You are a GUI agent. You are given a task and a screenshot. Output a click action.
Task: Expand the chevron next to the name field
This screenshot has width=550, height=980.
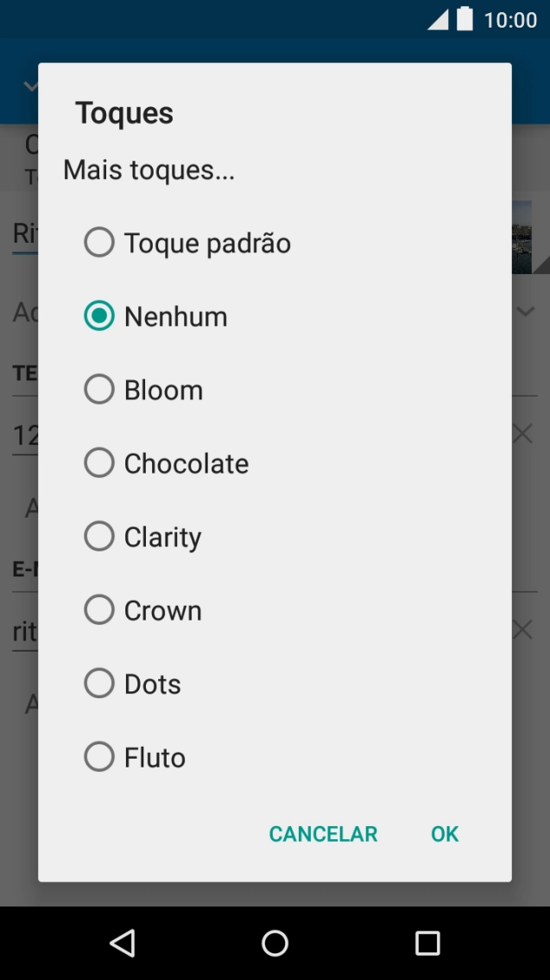click(x=525, y=311)
